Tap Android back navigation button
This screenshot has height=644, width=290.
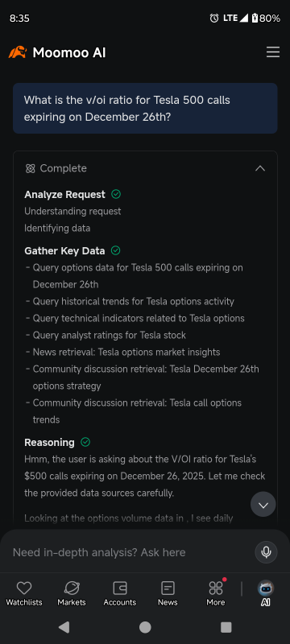coord(64,627)
